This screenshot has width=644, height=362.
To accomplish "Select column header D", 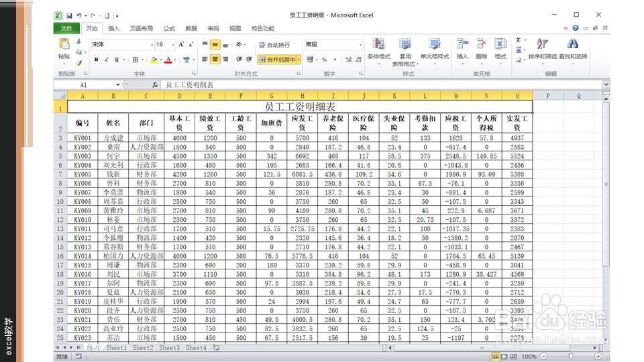I will coord(179,96).
